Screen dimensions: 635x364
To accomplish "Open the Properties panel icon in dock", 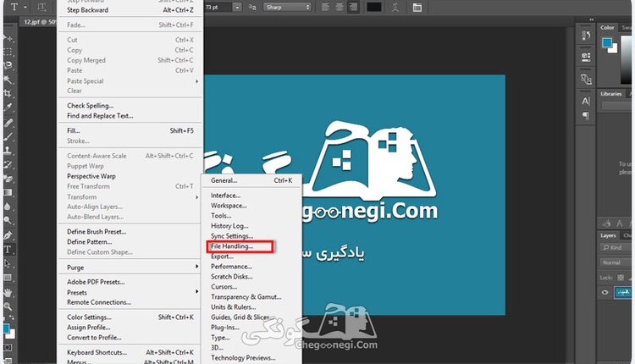I will [x=586, y=56].
